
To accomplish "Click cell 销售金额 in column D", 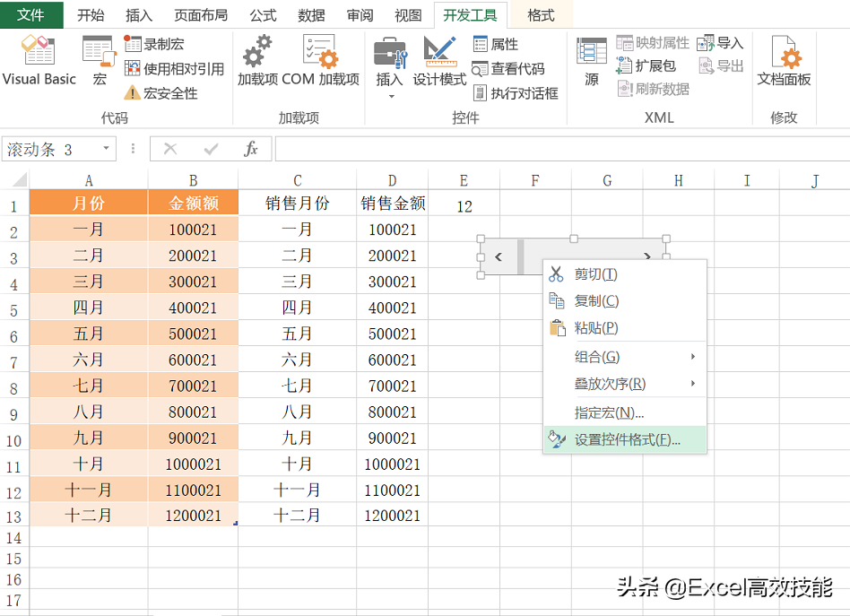I will pyautogui.click(x=393, y=203).
